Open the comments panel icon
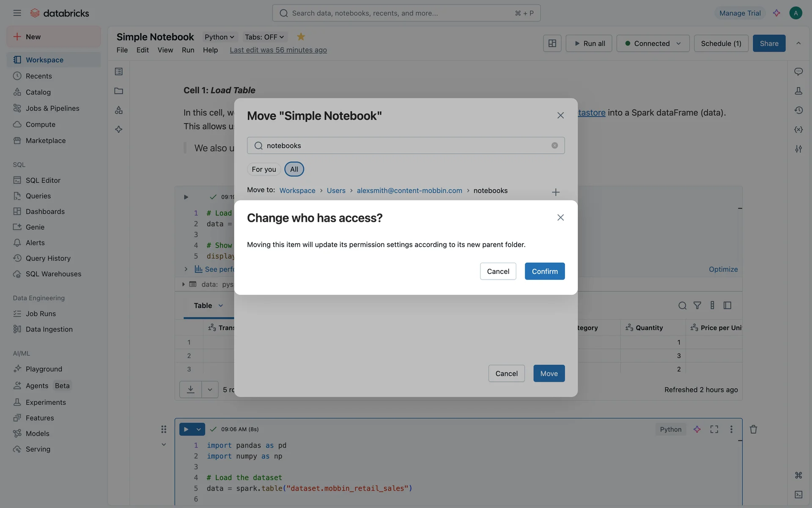 (x=798, y=72)
